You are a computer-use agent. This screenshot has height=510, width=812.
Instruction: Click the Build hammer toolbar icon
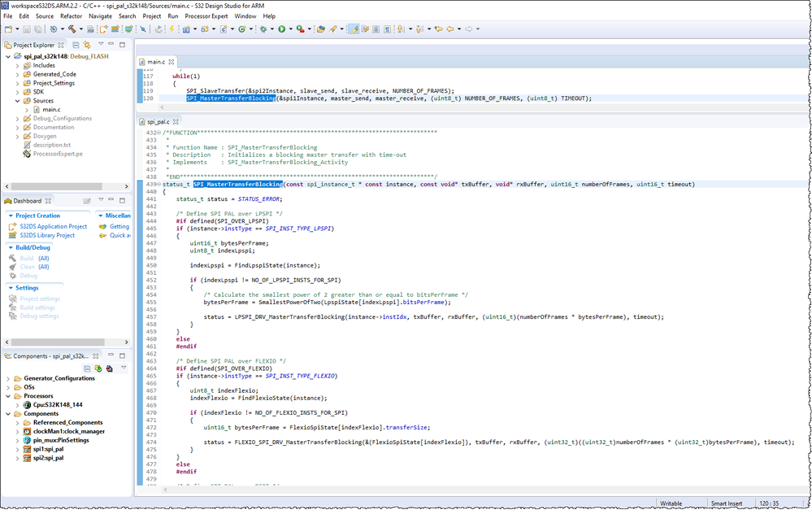coord(72,29)
